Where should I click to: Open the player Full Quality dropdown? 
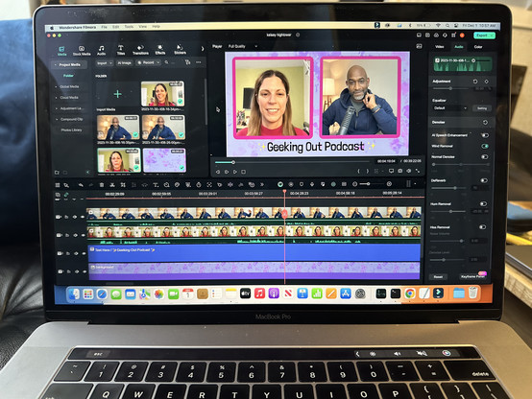(x=242, y=46)
